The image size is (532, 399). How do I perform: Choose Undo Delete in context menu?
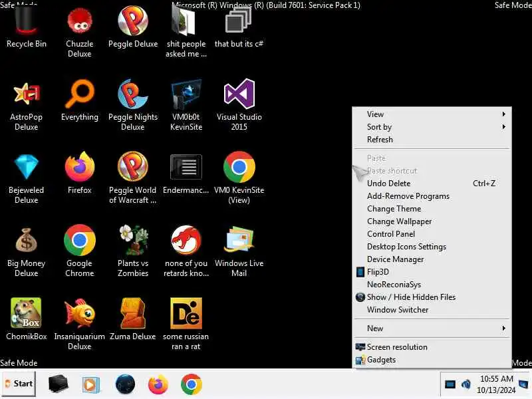(x=432, y=184)
